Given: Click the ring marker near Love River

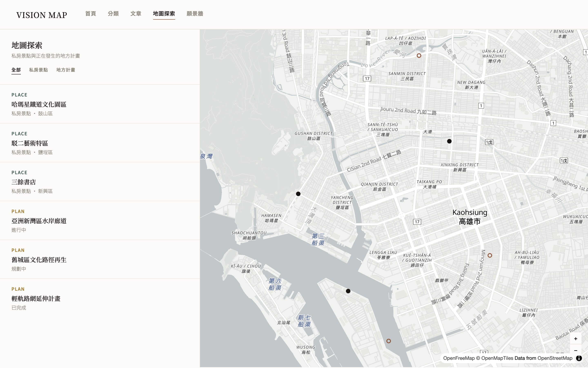Looking at the screenshot, I should (x=419, y=56).
